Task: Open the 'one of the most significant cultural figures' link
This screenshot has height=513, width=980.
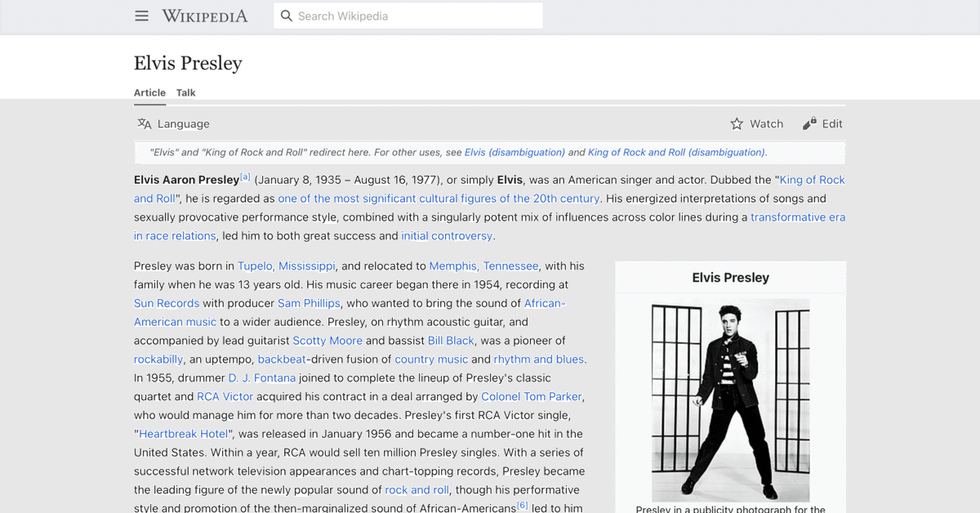Action: click(439, 199)
